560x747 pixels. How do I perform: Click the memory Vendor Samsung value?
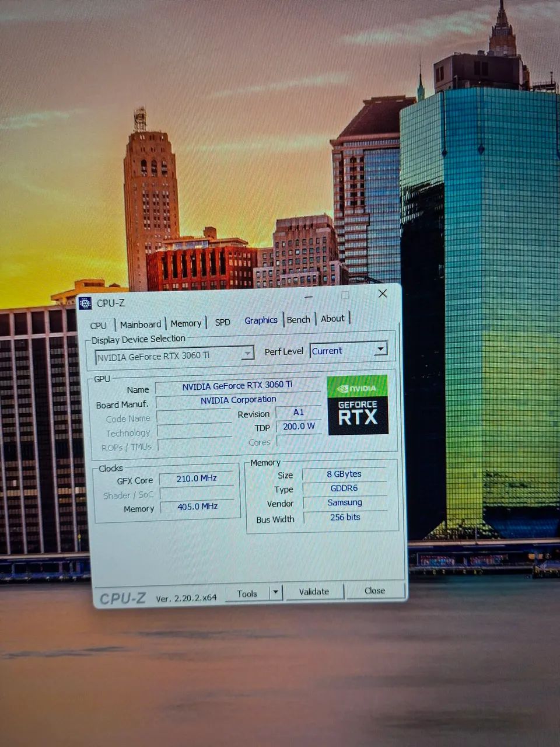pyautogui.click(x=345, y=502)
